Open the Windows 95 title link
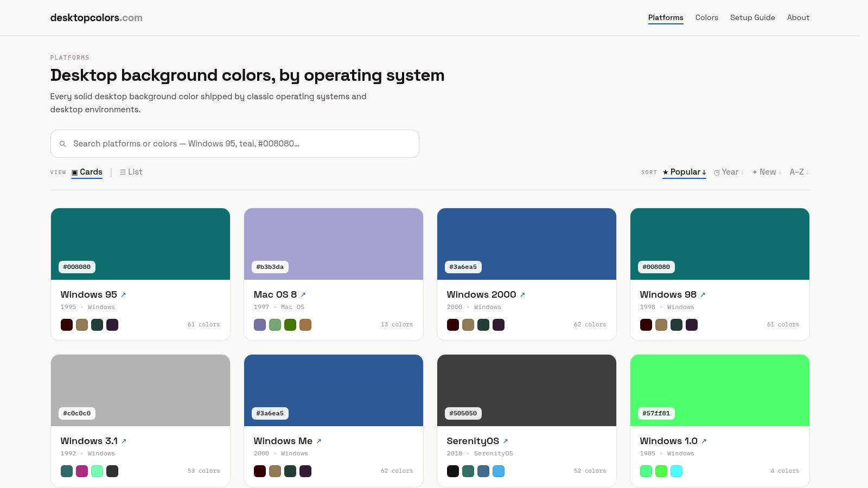 click(89, 294)
